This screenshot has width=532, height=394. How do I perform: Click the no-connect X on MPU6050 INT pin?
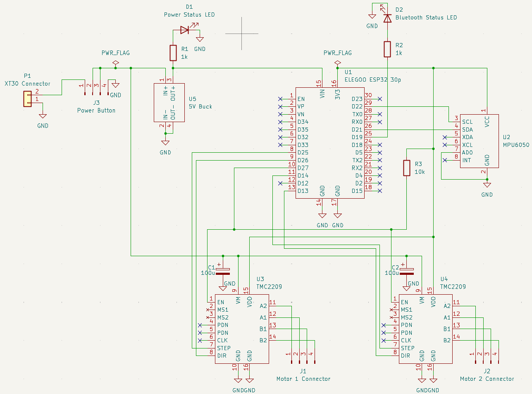[445, 160]
